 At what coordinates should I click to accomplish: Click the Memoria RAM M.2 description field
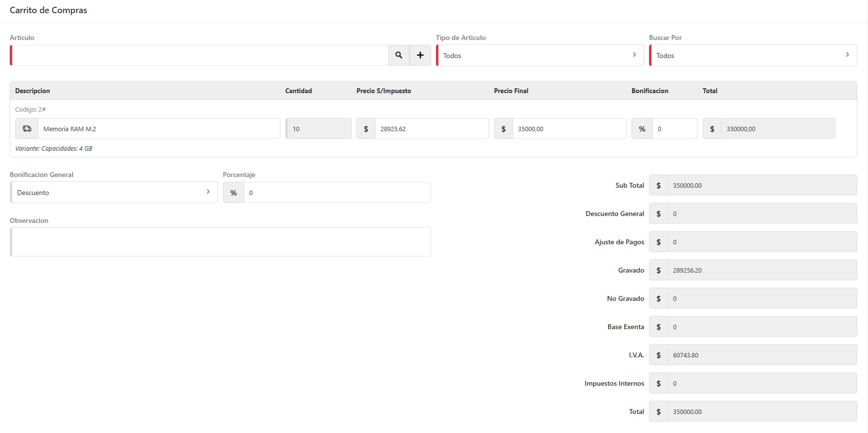pyautogui.click(x=159, y=129)
